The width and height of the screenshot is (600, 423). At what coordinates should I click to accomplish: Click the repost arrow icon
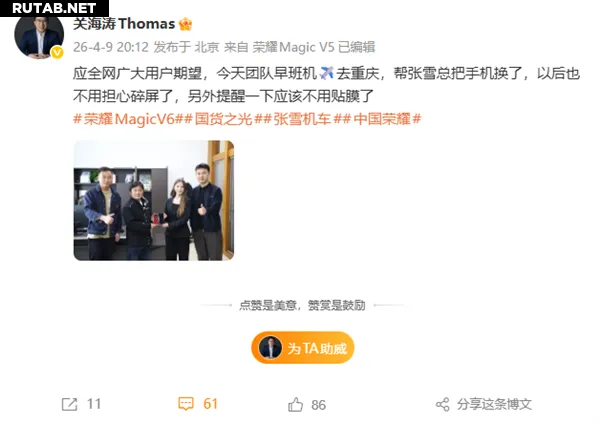point(69,404)
